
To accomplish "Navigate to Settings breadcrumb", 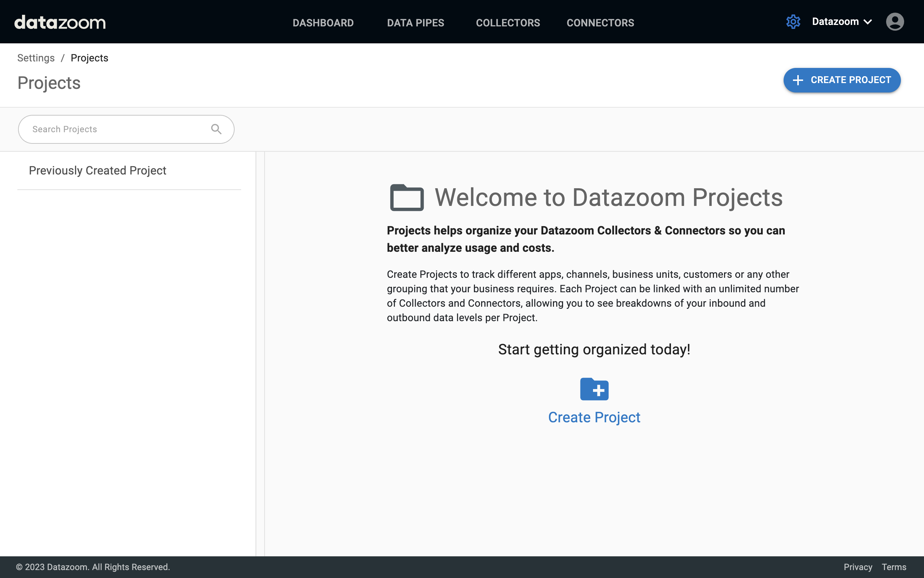I will 36,58.
